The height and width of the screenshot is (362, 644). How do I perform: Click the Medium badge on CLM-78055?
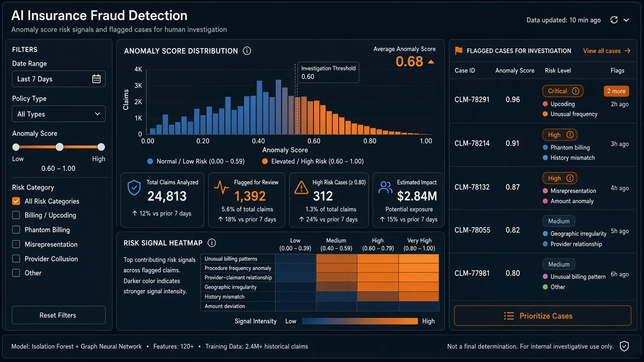click(x=559, y=221)
